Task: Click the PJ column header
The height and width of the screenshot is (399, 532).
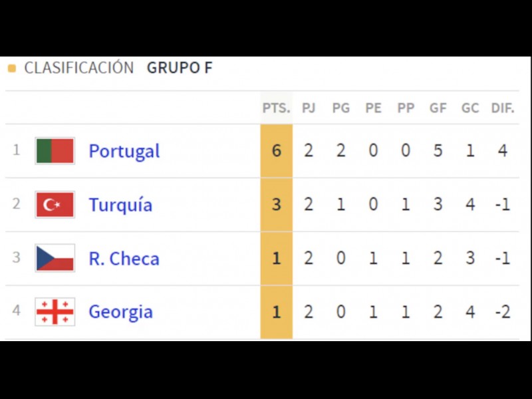Action: click(309, 108)
